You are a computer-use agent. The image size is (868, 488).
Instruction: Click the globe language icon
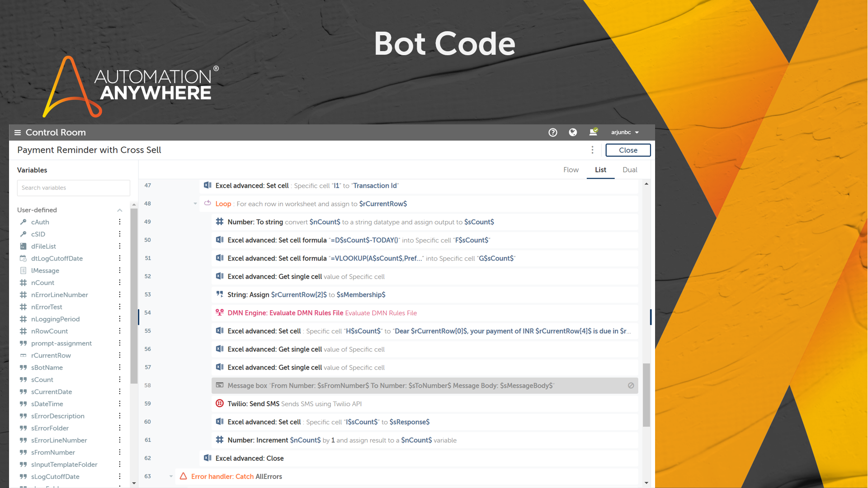pyautogui.click(x=573, y=133)
